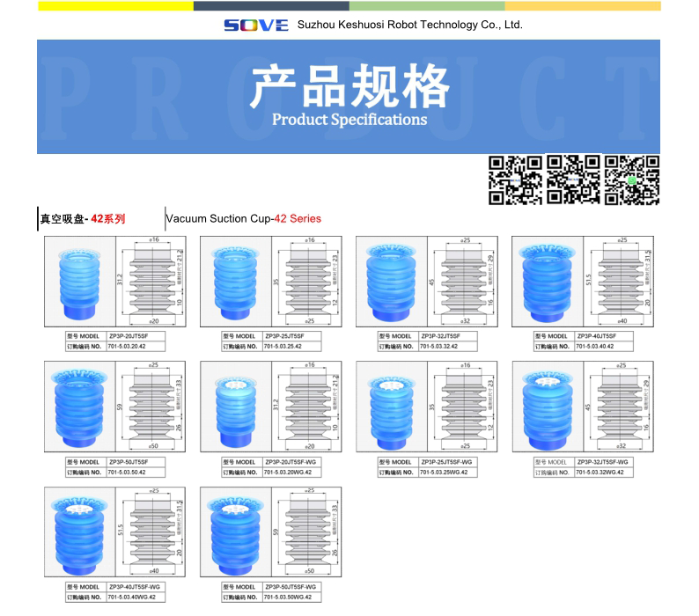Screen dimensions: 699x616
Task: Select the ZP3P-32JT5SF-WG model label
Action: coord(604,462)
